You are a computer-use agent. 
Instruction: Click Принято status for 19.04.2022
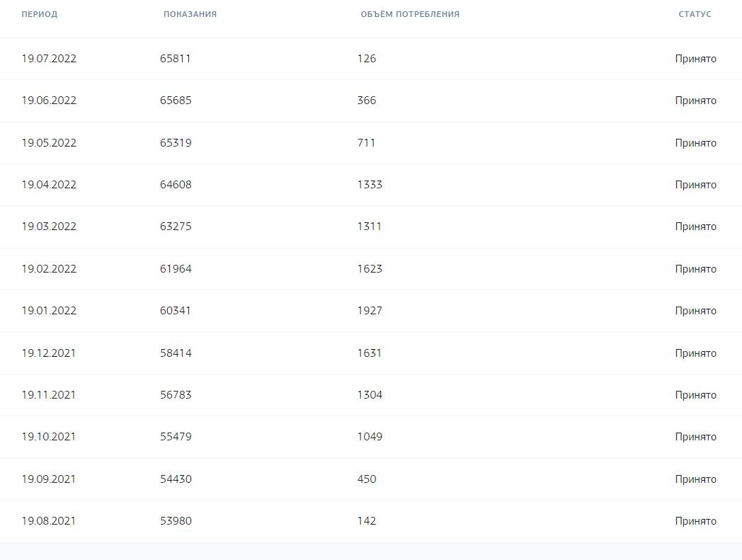tap(695, 185)
